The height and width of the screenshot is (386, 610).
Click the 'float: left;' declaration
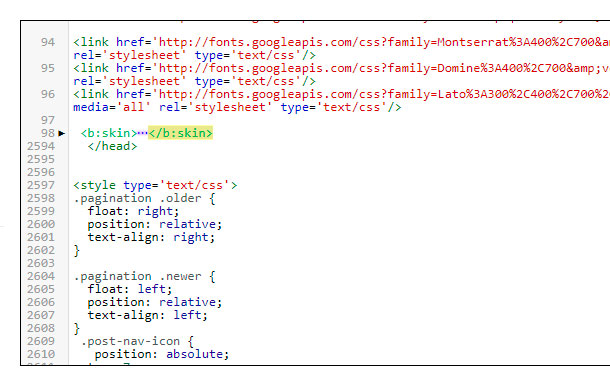(130, 289)
